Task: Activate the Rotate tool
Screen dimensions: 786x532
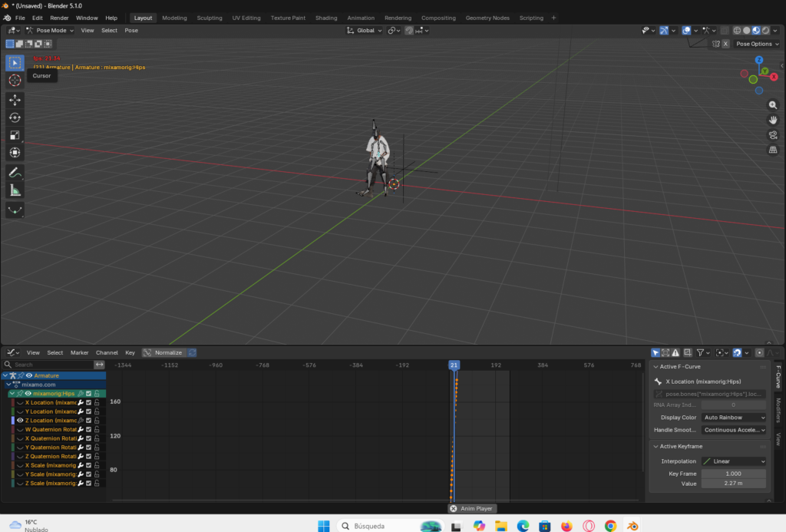Action: 15,117
